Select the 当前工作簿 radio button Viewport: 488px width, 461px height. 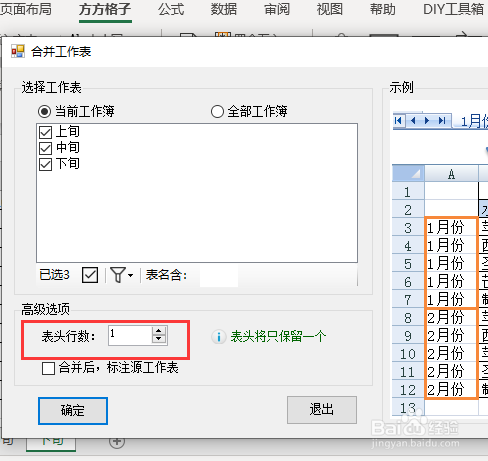click(x=44, y=111)
